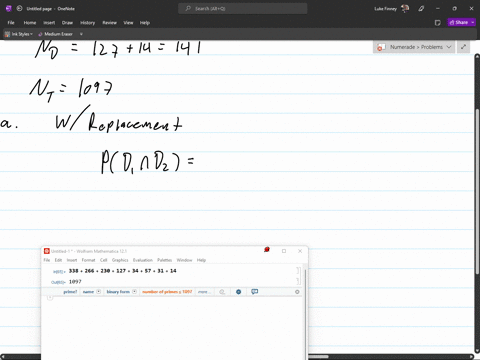Open OneNote's Help ribbon tab
The width and height of the screenshot is (480, 360).
click(x=145, y=23)
